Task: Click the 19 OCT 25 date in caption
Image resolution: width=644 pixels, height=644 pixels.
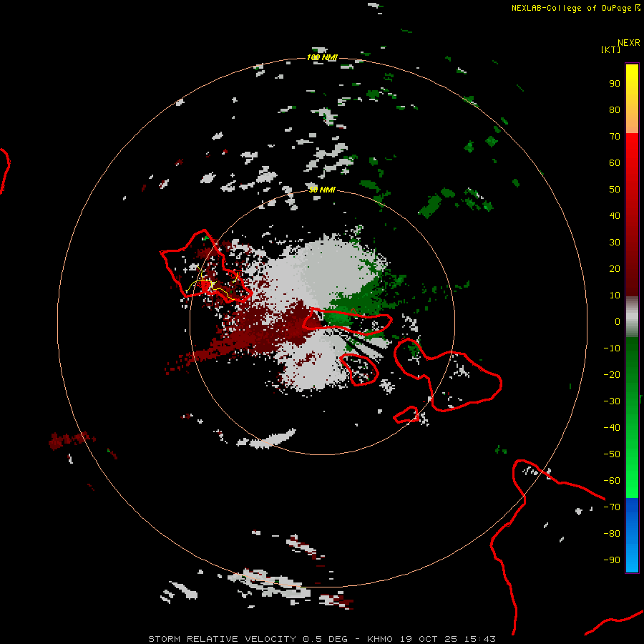Action: pyautogui.click(x=429, y=639)
